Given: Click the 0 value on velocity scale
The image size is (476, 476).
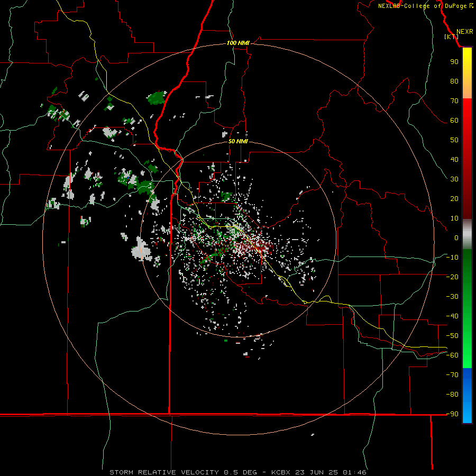Looking at the screenshot, I should (x=456, y=237).
